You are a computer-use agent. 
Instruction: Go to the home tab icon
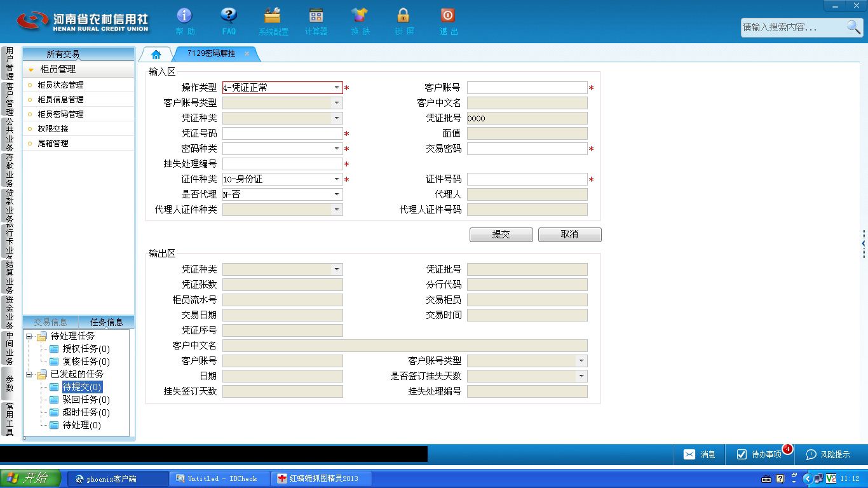pos(156,55)
